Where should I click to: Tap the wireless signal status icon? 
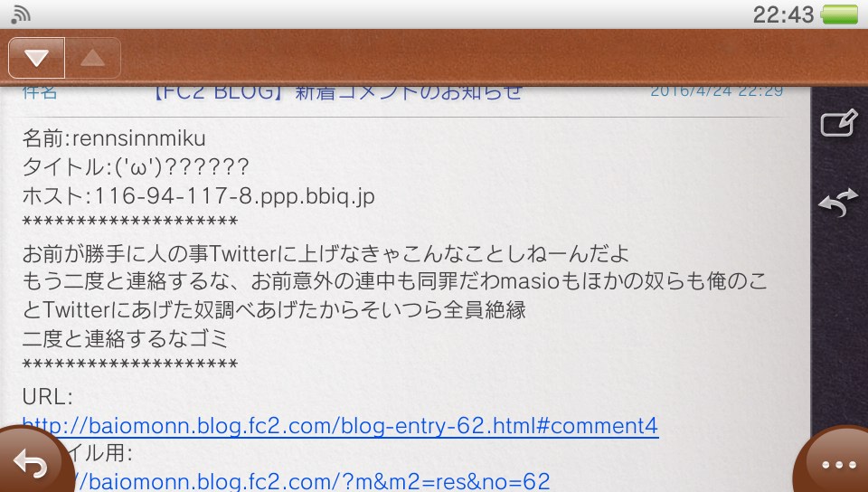pos(21,15)
